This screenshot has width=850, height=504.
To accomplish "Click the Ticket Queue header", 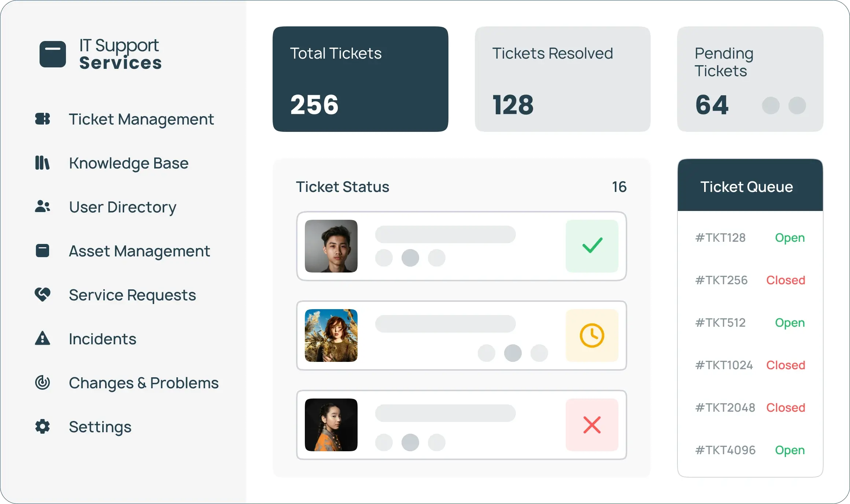I will 750,186.
